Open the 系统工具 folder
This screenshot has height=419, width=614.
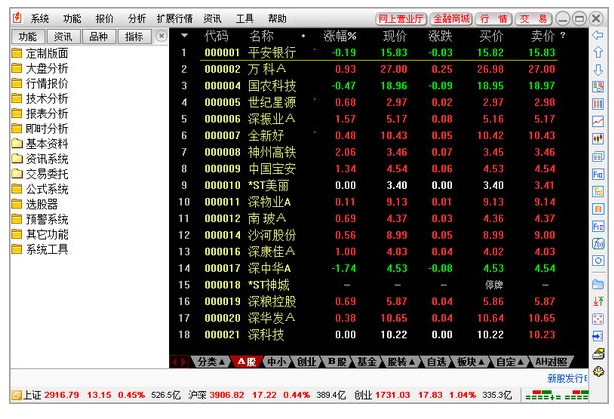(x=40, y=249)
